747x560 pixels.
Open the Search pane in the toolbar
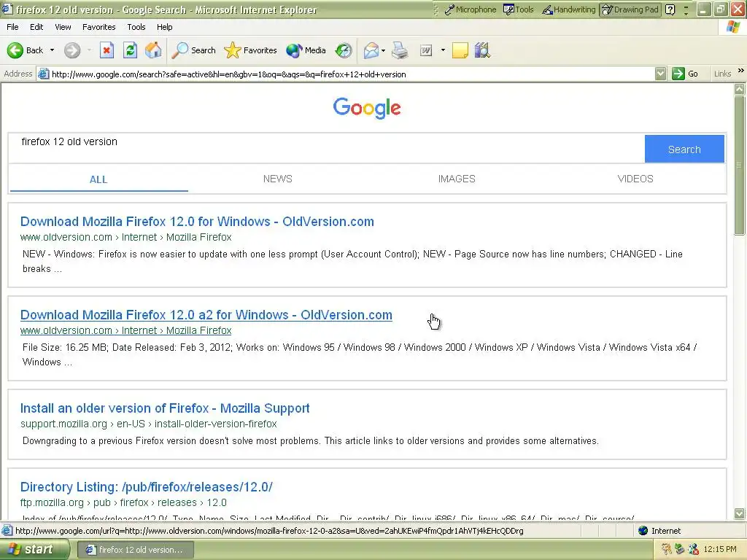pos(193,50)
